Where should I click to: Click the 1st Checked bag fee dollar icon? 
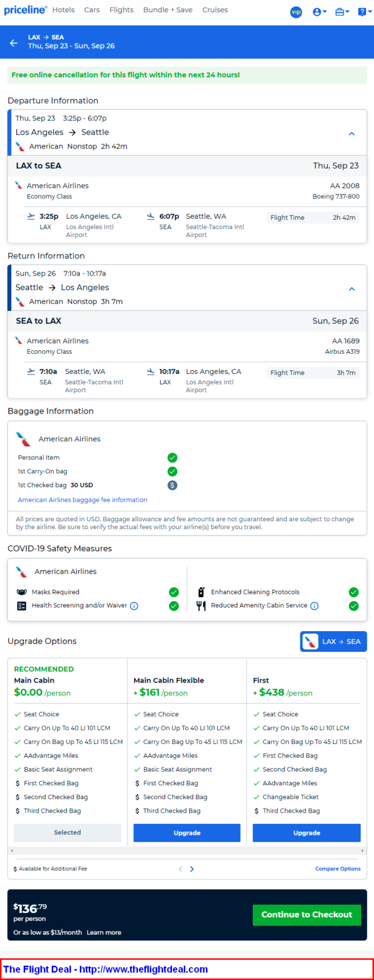[172, 486]
